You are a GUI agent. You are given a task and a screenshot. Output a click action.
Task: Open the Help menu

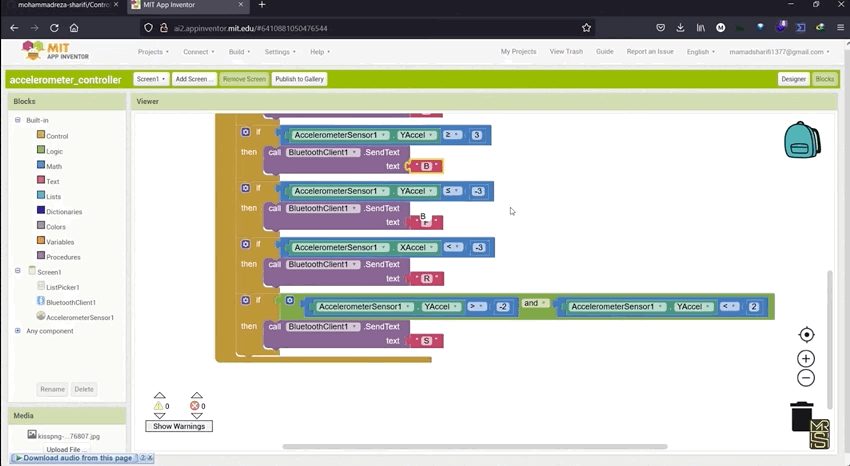tap(320, 51)
